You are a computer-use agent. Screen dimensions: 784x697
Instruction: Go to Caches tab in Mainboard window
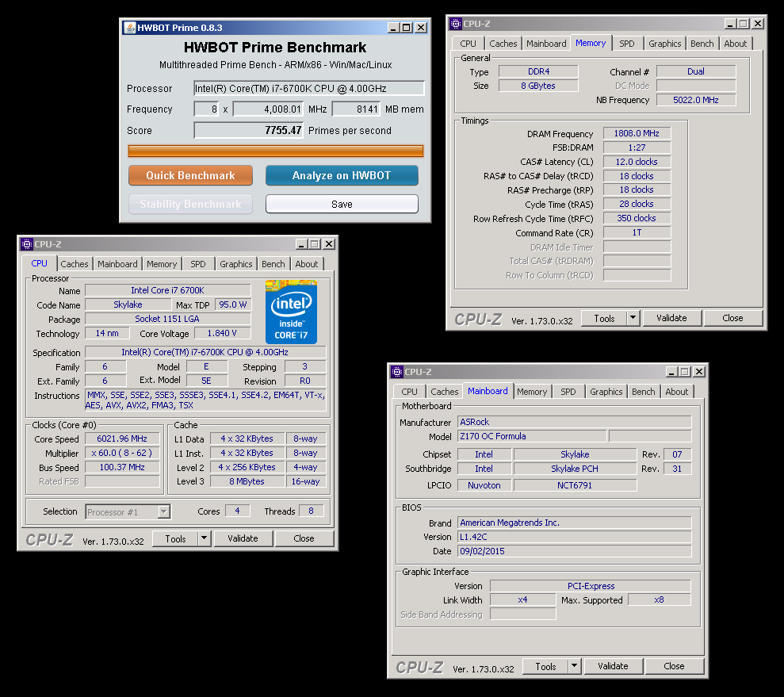[x=445, y=392]
